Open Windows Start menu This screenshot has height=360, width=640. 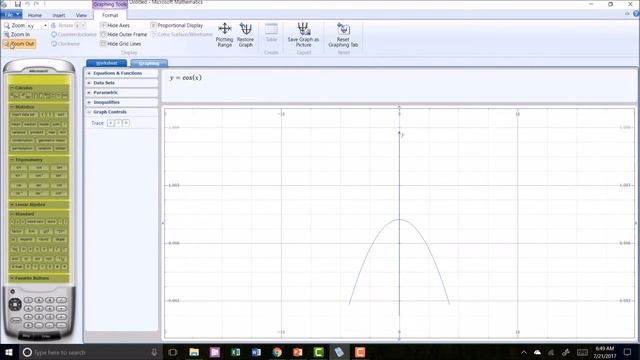click(x=9, y=352)
